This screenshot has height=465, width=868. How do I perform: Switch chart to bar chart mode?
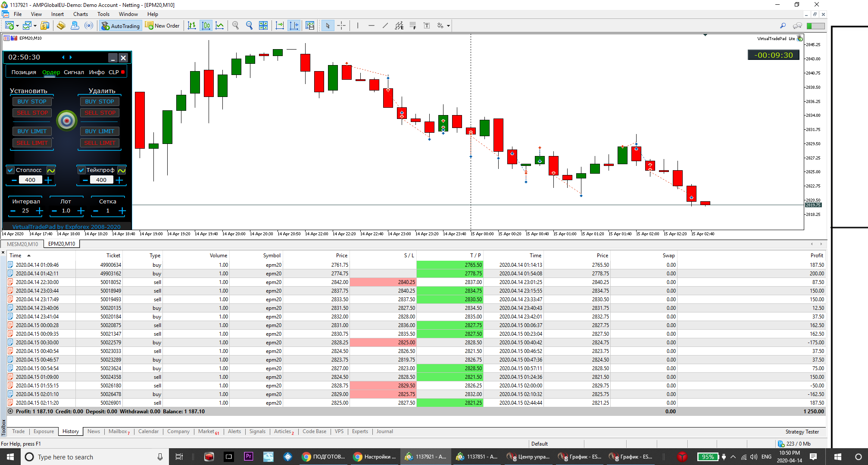click(x=192, y=26)
